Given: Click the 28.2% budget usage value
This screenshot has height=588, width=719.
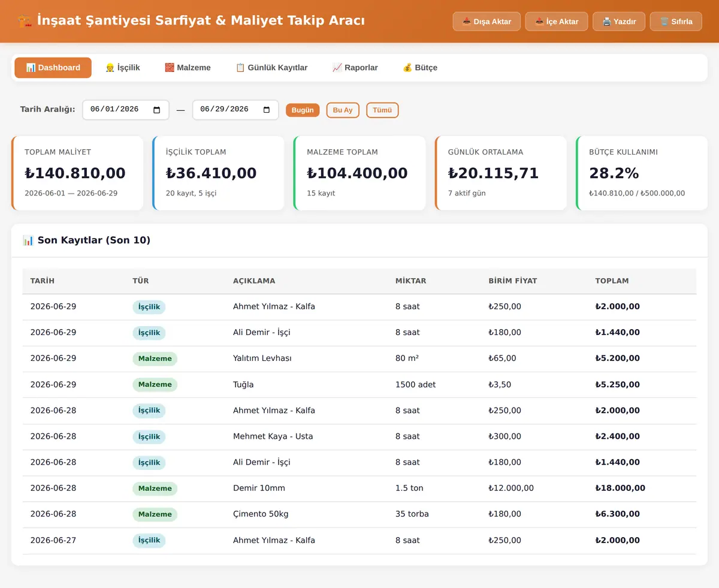Looking at the screenshot, I should point(614,173).
